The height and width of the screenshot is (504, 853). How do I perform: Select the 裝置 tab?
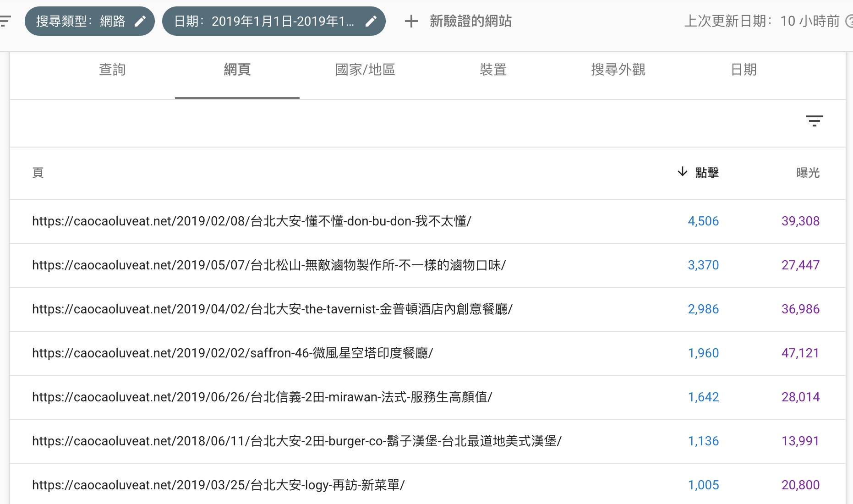pos(493,70)
